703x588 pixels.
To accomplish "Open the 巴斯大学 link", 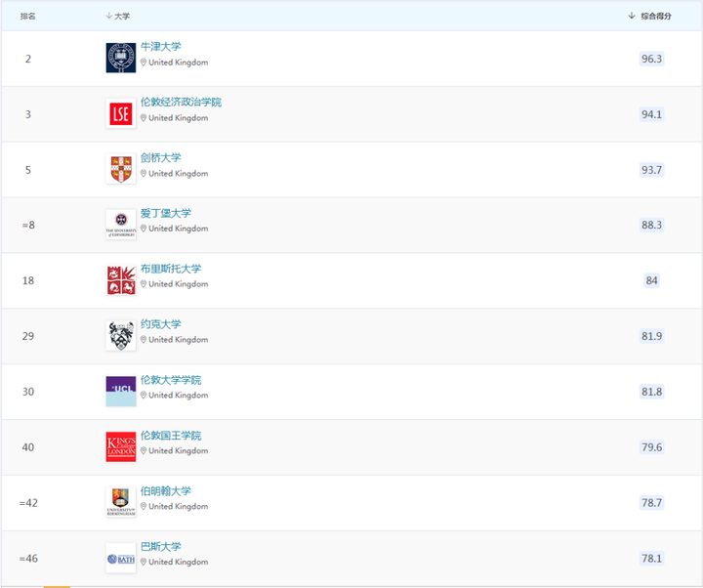I will 161,547.
